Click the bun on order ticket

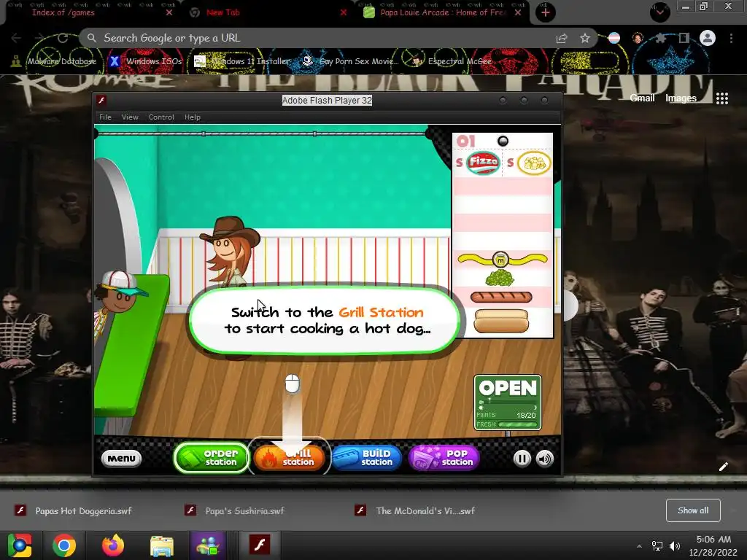501,321
